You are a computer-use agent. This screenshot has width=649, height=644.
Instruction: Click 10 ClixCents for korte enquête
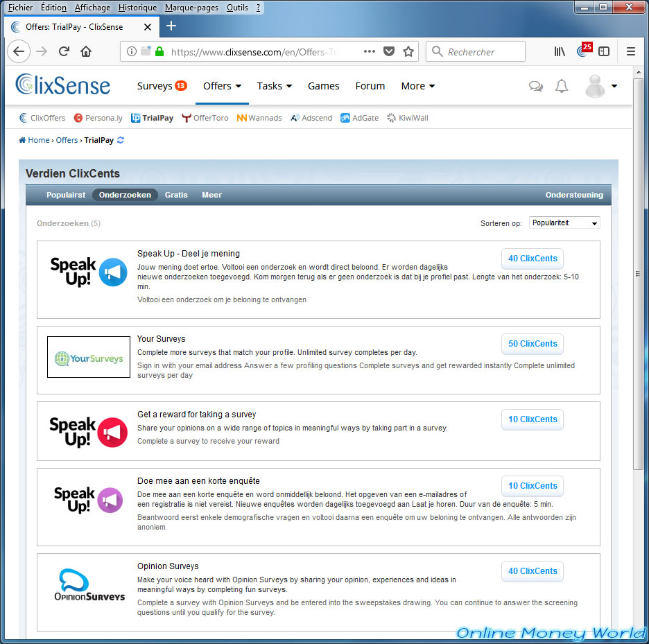tap(533, 485)
